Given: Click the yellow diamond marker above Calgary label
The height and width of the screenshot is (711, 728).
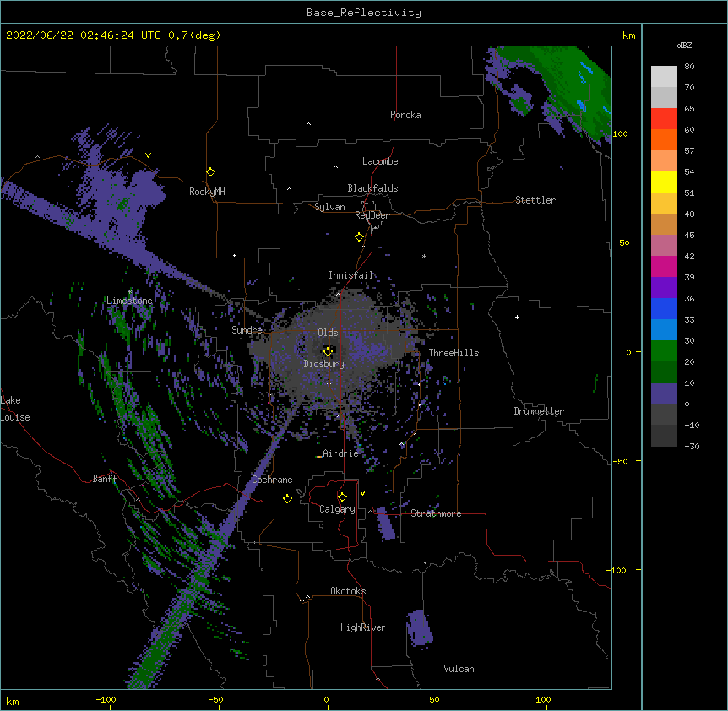Looking at the screenshot, I should point(342,497).
